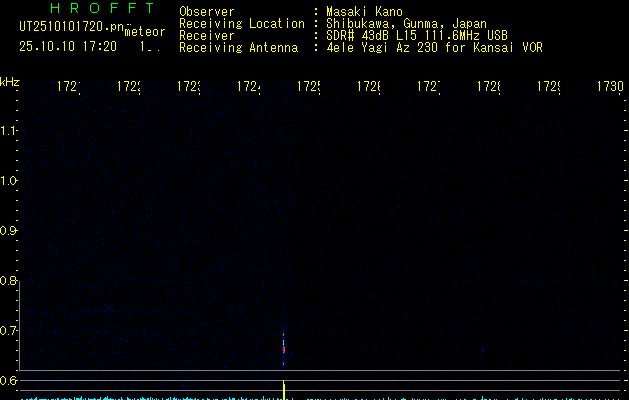629x400 pixels.
Task: Click the 0.9 frequency-axis label
Action: point(8,231)
